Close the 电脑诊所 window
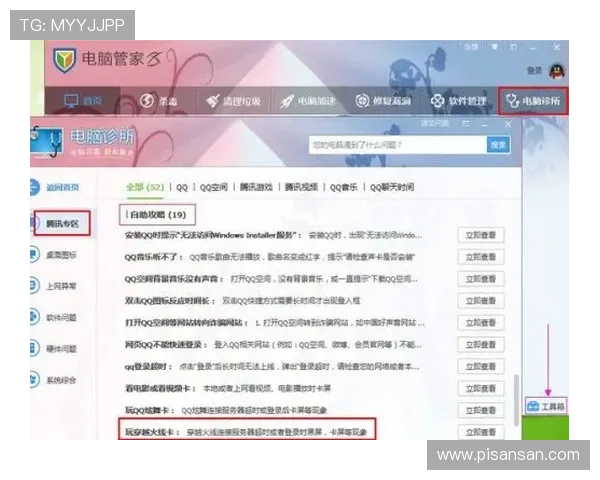The height and width of the screenshot is (480, 600). click(508, 124)
